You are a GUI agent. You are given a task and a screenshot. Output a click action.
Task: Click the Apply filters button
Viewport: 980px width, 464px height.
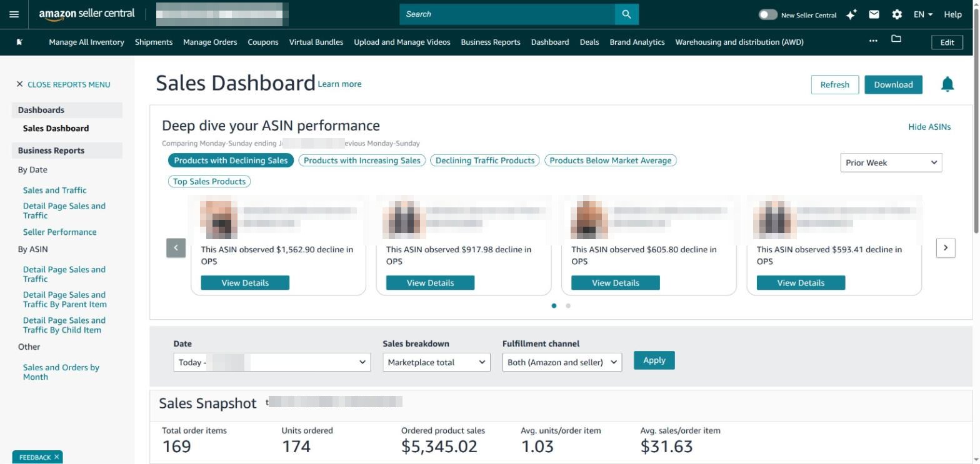(654, 360)
